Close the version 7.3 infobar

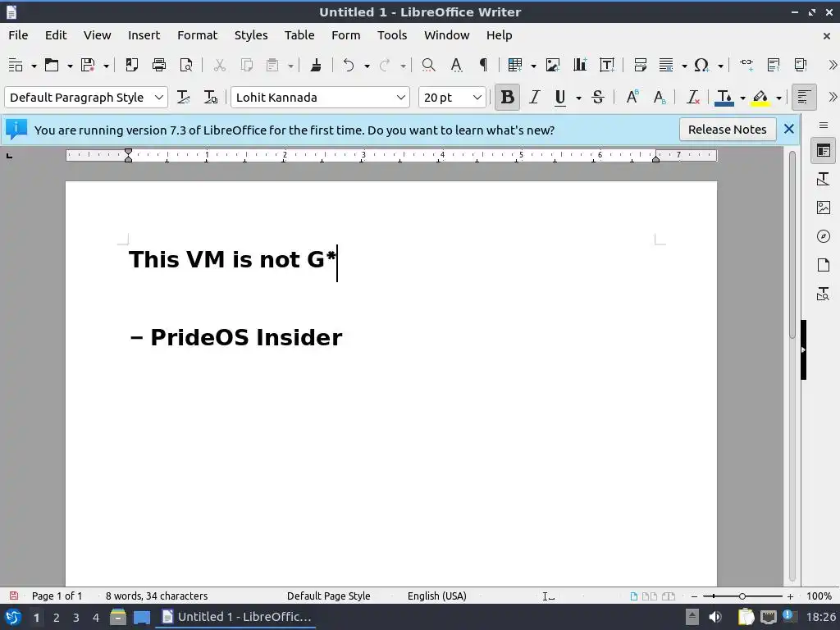click(788, 129)
